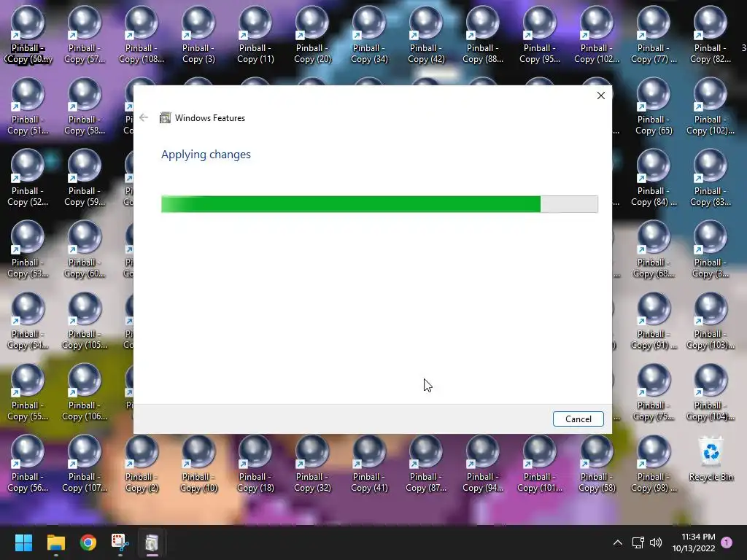Open the clock showing 11:34 PM
747x560 pixels.
[694, 542]
